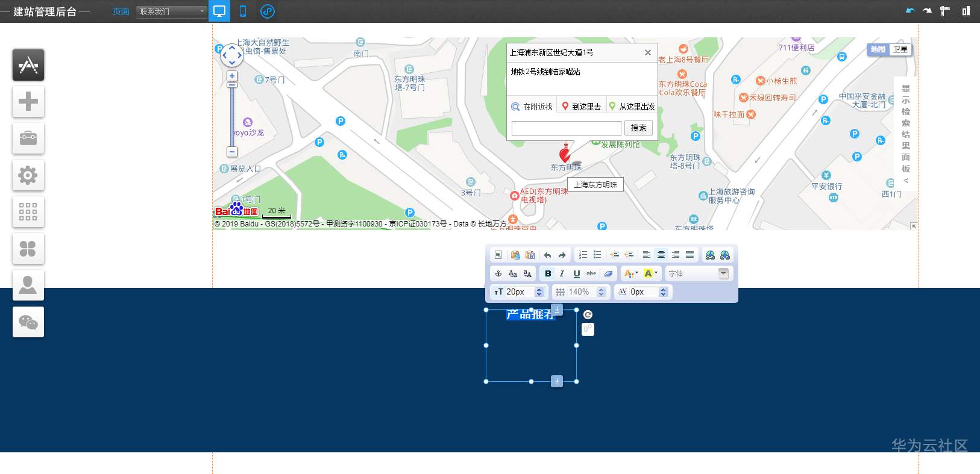Click the plus add-component sidebar button
The image size is (980, 474).
point(28,101)
